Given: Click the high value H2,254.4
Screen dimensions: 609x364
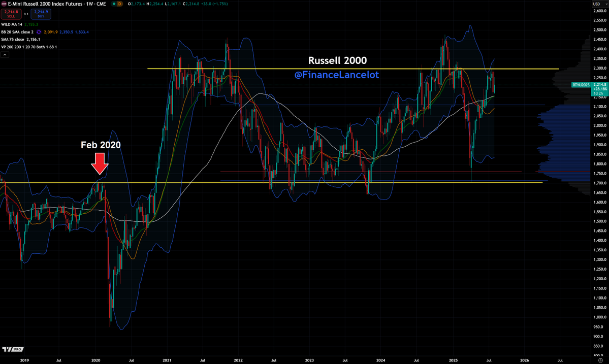Looking at the screenshot, I should click(x=155, y=4).
